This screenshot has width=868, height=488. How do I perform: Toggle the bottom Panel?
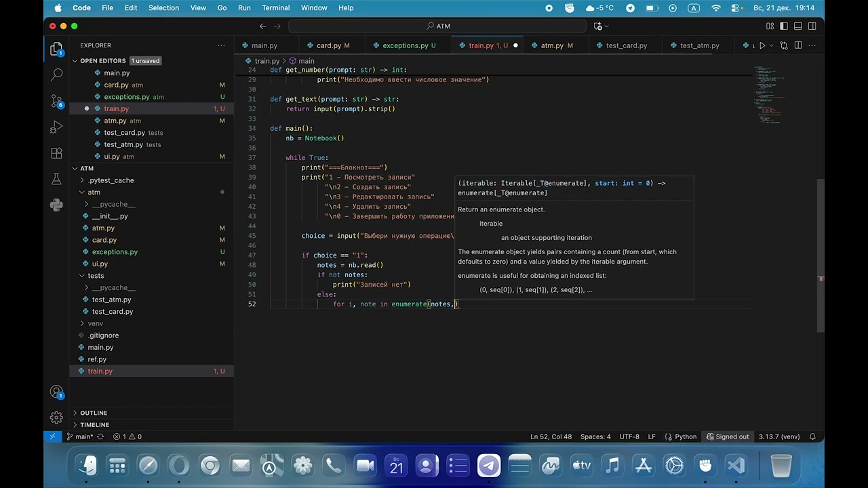point(797,26)
